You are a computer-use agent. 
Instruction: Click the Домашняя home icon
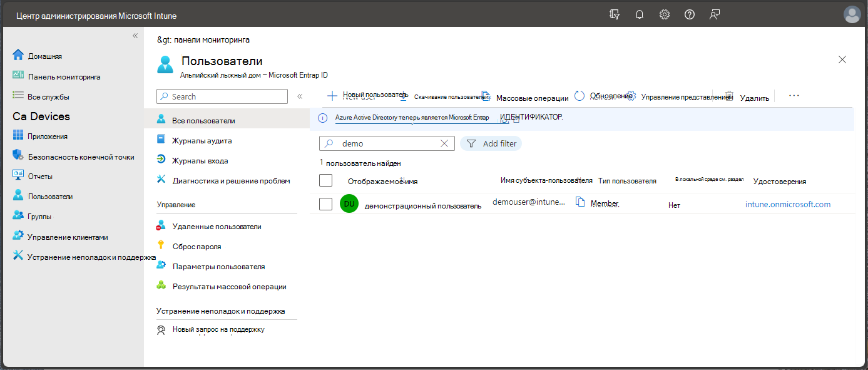point(18,55)
